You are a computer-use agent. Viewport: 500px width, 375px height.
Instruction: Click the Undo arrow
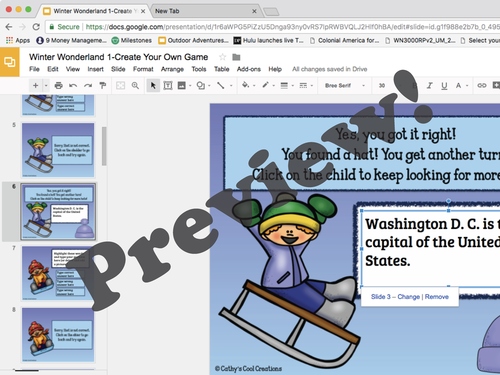[73, 86]
